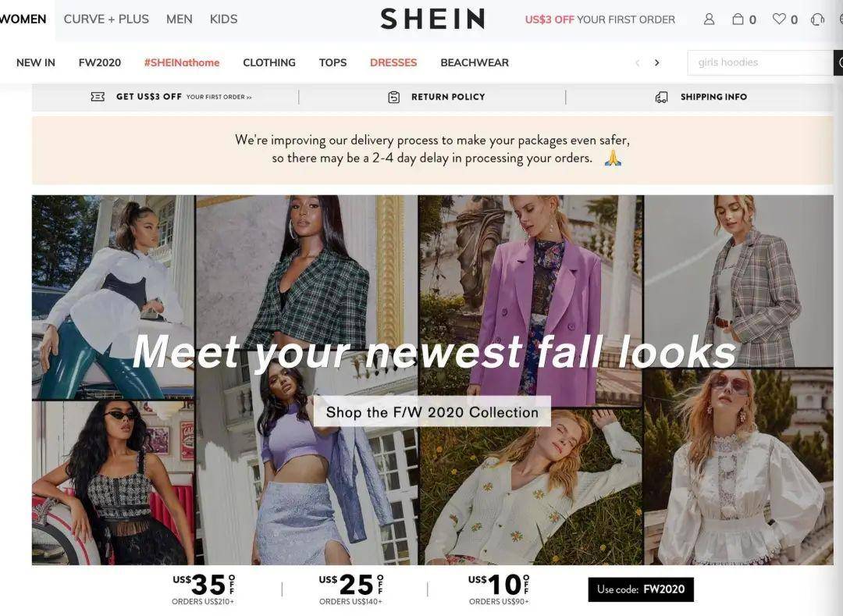Switch to the MEN tab
The image size is (843, 616).
179,20
